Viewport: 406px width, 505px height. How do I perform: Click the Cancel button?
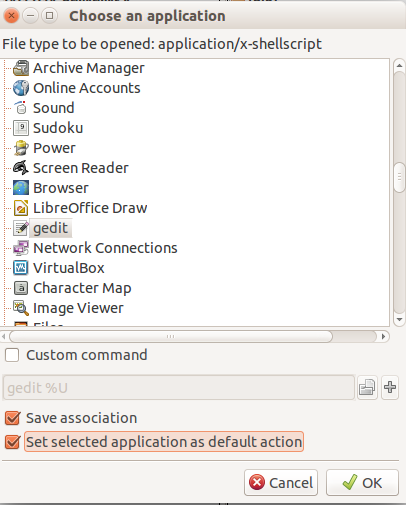(281, 483)
